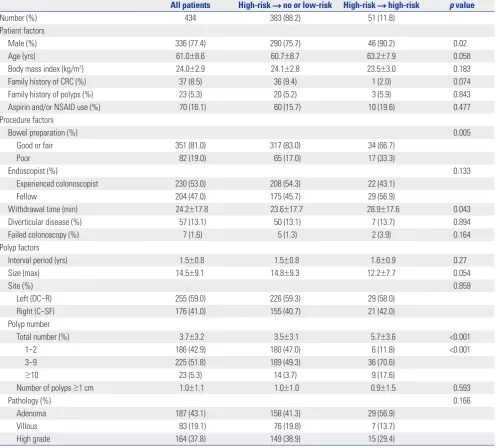Select 'Family history of CRC (%)' label
The height and width of the screenshot is (448, 496).
[x=47, y=82]
